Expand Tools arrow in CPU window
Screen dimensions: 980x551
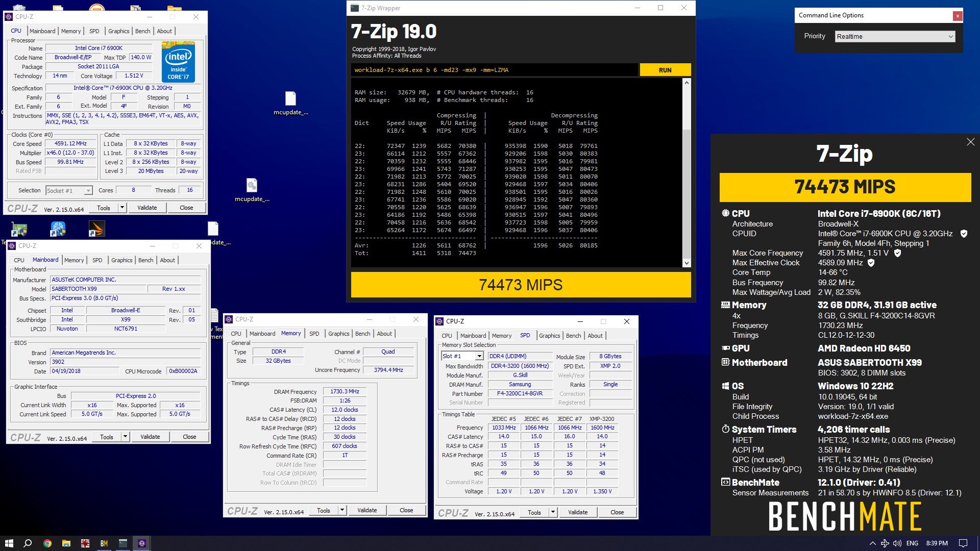point(122,208)
